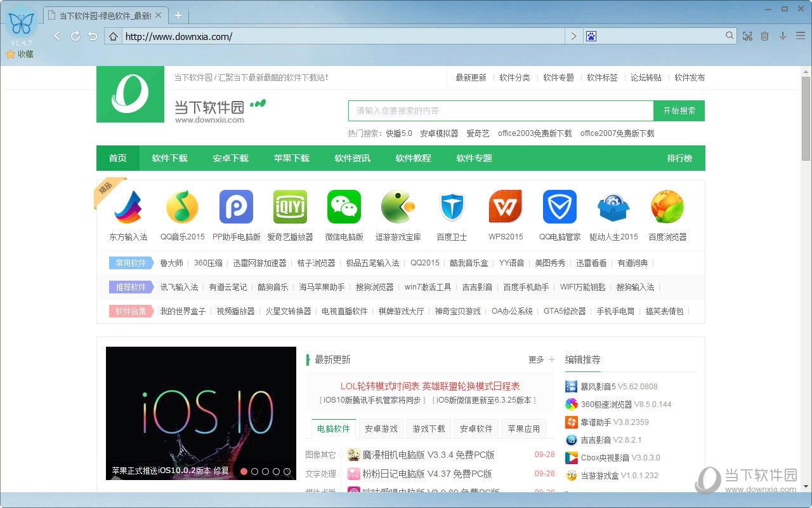812x508 pixels.
Task: Select the last carousel dot indicator
Action: tap(287, 472)
